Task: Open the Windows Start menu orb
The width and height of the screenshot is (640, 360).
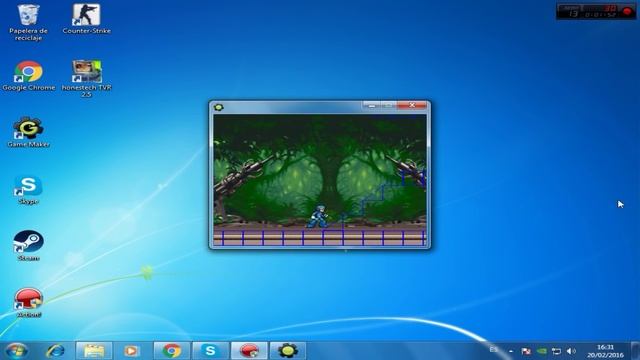Action: (x=16, y=351)
